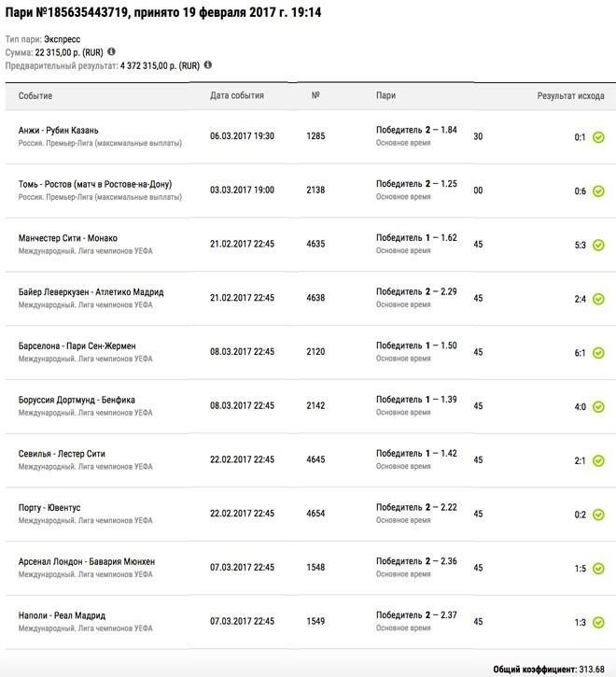Screen dimensions: 616x677
Task: Select event Байер Леверкузен - Атлетико Мадрид
Action: click(91, 292)
